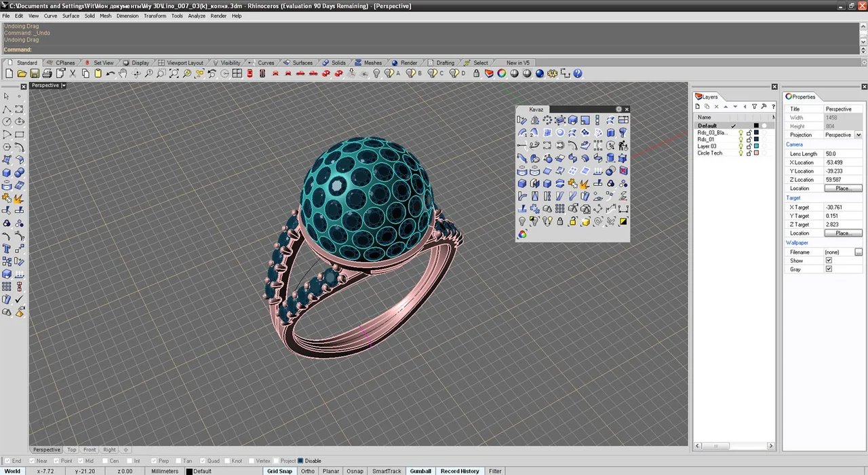Browse wallpaper filename with ellipsis button
This screenshot has width=868, height=475.
point(859,252)
